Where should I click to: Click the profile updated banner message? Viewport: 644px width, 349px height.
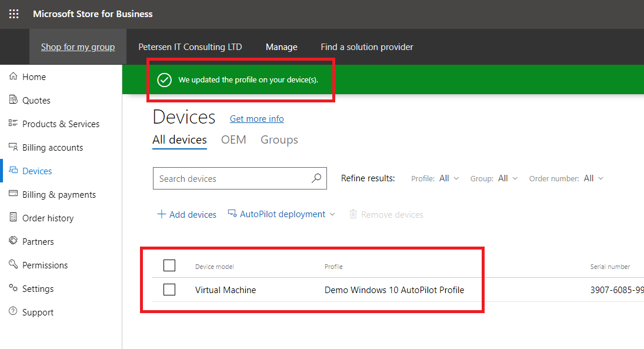point(248,80)
